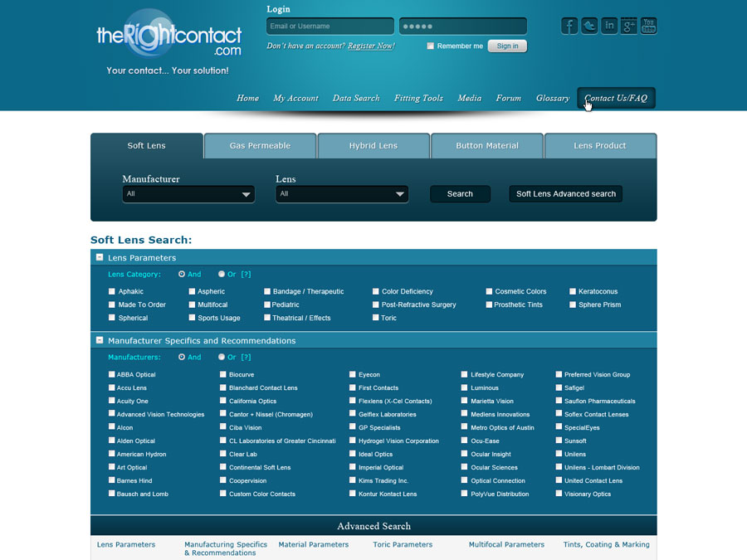The image size is (747, 560).
Task: Click theRightcontact.com logo
Action: (169, 34)
